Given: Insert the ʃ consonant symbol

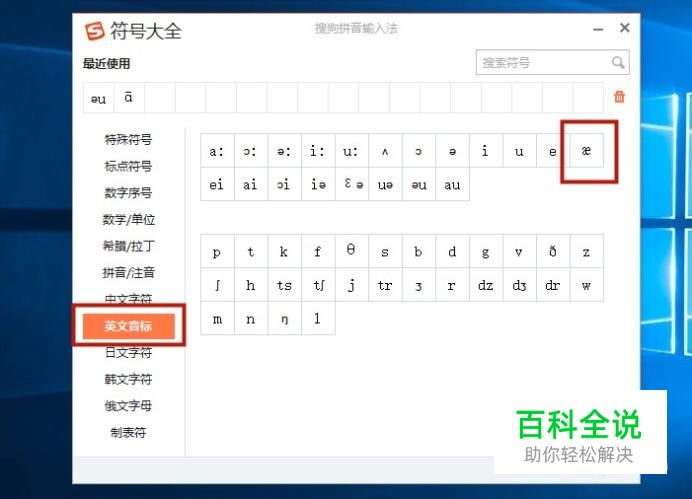Looking at the screenshot, I should 217,285.
